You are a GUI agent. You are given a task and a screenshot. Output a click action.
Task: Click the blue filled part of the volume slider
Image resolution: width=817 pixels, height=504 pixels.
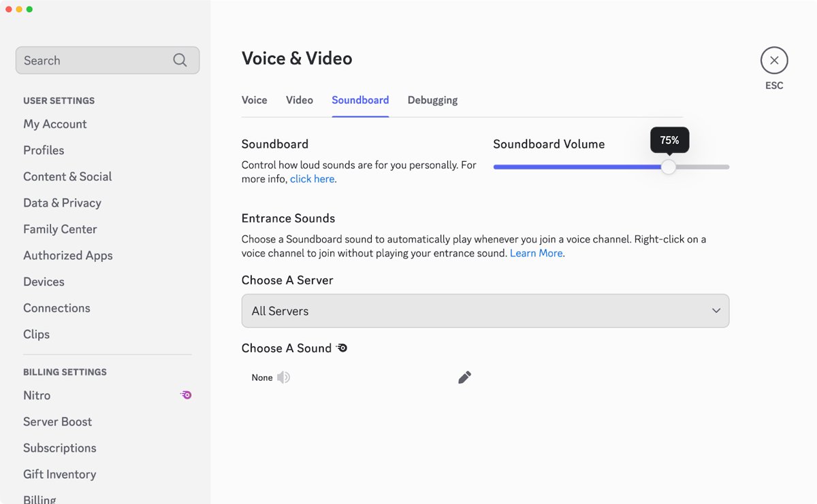pyautogui.click(x=577, y=167)
